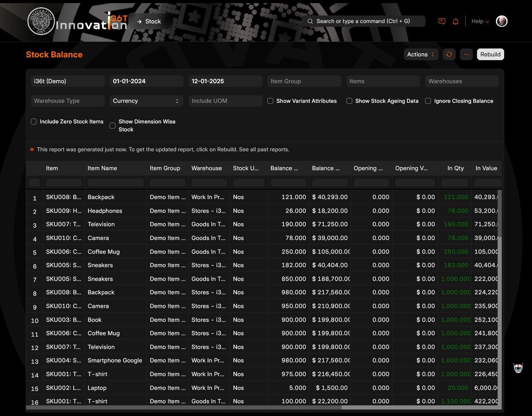The height and width of the screenshot is (416, 532).
Task: Open the chat messages icon
Action: (x=442, y=21)
